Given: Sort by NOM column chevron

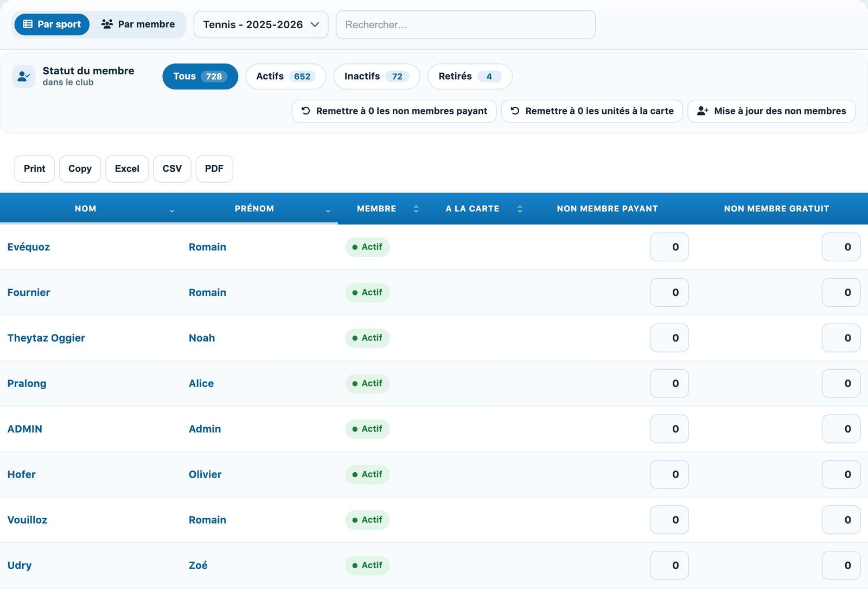Looking at the screenshot, I should pos(171,210).
